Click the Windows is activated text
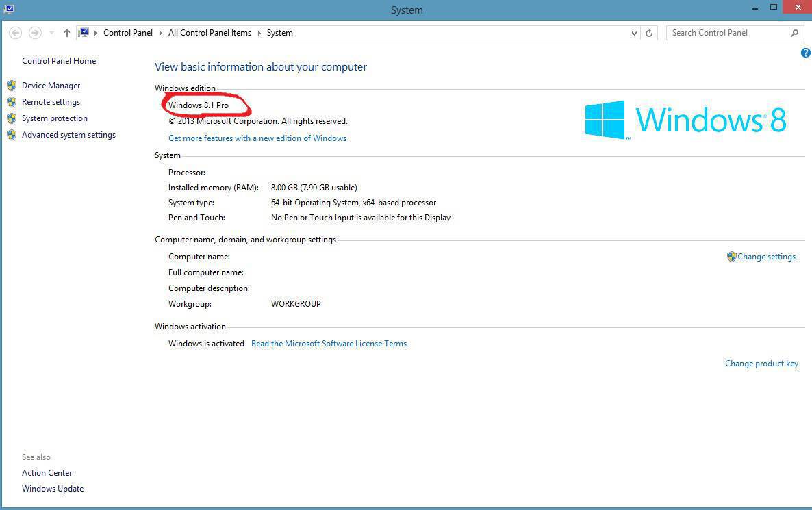This screenshot has height=510, width=812. pos(206,344)
